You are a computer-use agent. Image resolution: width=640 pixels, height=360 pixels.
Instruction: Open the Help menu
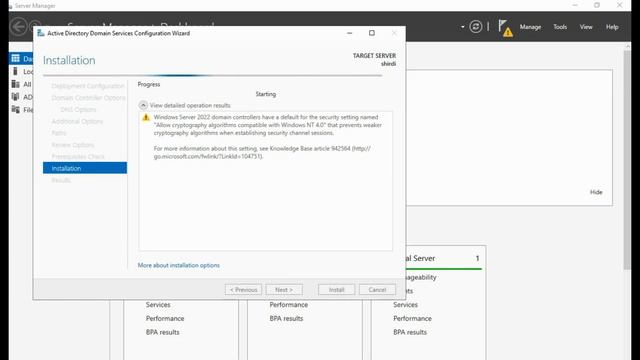612,27
